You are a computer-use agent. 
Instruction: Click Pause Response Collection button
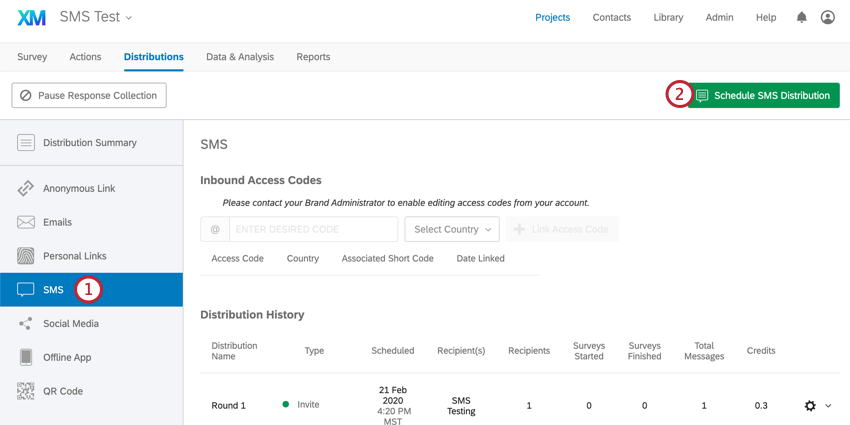pos(89,95)
